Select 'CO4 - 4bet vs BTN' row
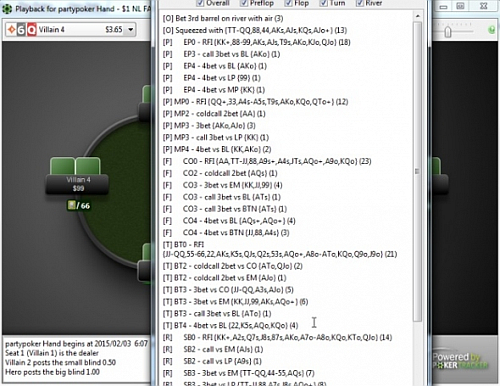Image resolution: width=500 pixels, height=386 pixels. pos(226,233)
